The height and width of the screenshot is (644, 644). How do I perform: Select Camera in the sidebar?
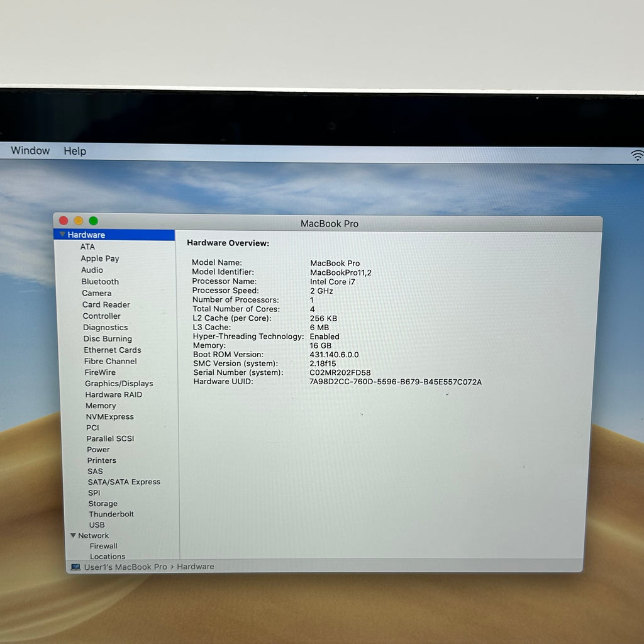point(96,293)
